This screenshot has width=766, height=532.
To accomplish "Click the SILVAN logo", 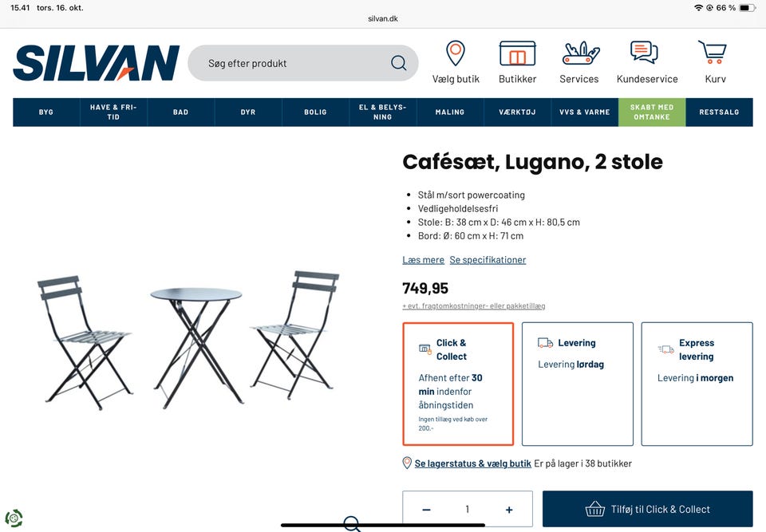I will tap(97, 62).
